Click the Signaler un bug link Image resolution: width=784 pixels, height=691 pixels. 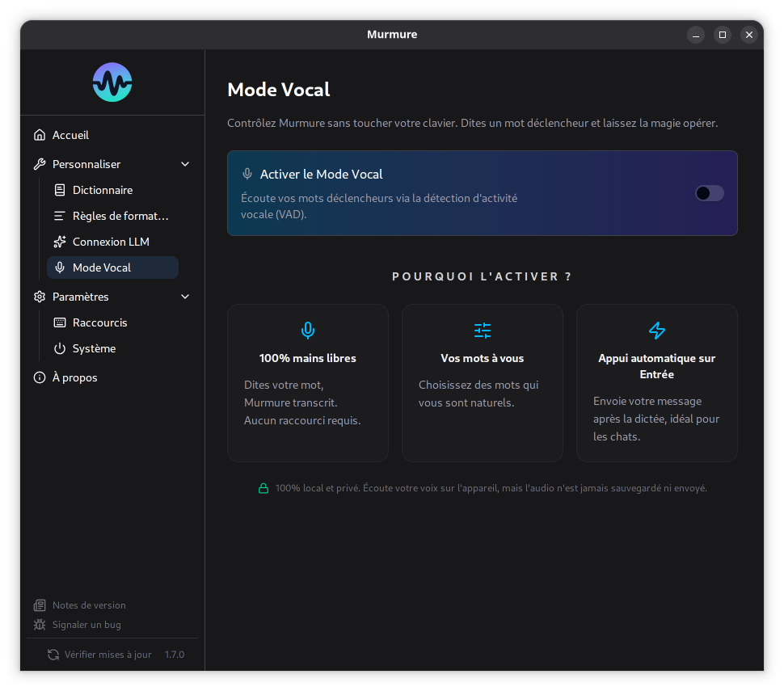[86, 625]
